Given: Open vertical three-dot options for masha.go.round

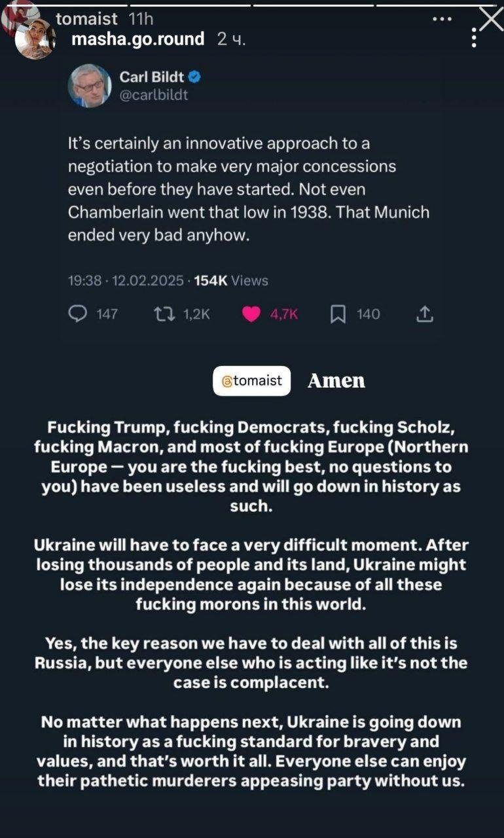Looking at the screenshot, I should point(474,38).
